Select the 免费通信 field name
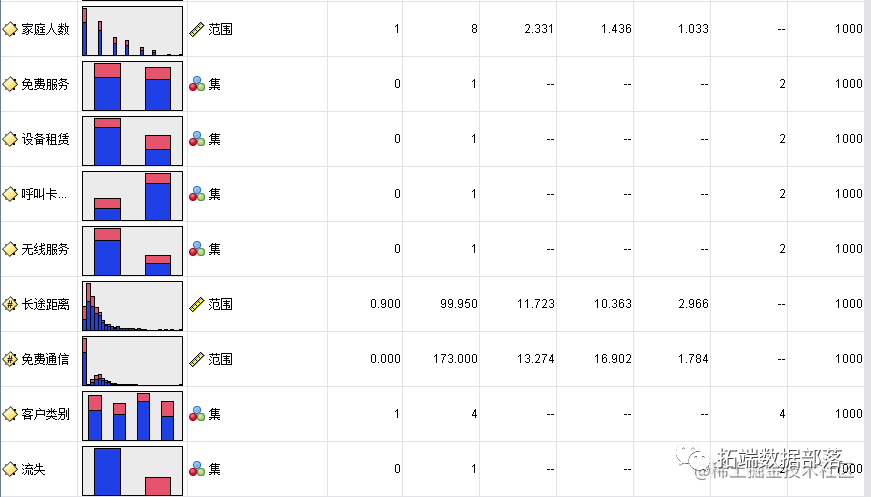 pos(45,359)
